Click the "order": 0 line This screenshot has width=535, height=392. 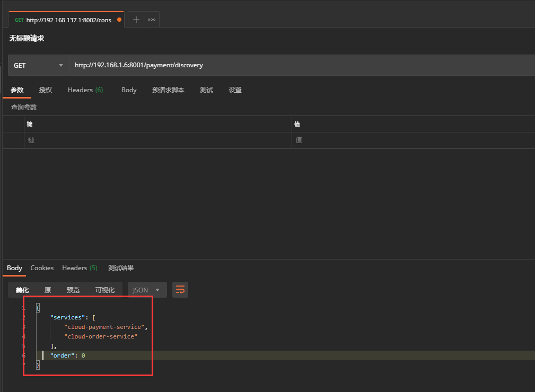click(x=67, y=355)
